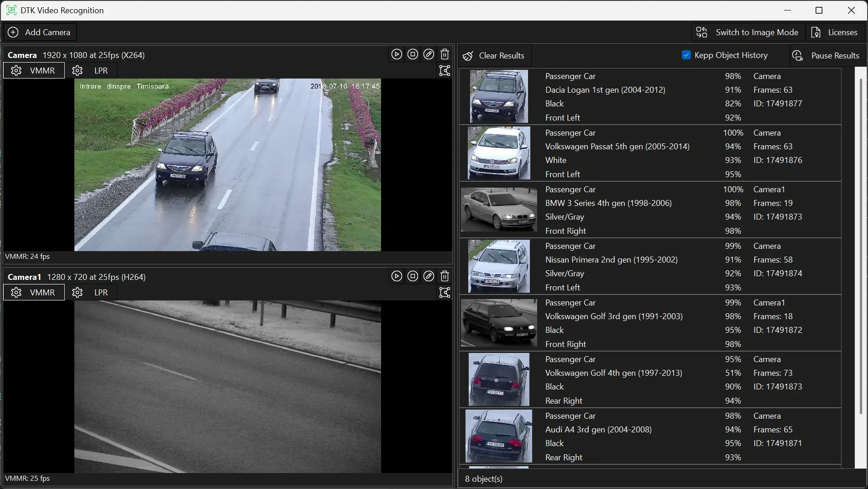Click 'ID: 17491872' in results

(778, 330)
